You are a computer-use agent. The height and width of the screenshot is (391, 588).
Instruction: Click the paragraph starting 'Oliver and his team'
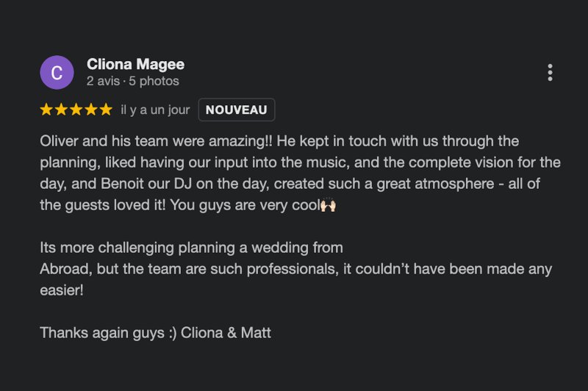300,173
